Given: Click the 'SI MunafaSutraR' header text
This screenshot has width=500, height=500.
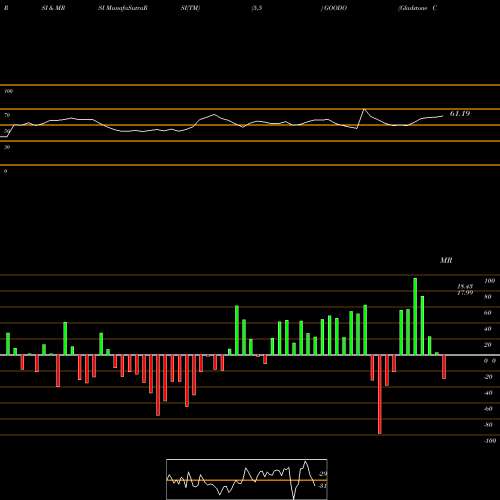Looking at the screenshot, I should 123,8.
